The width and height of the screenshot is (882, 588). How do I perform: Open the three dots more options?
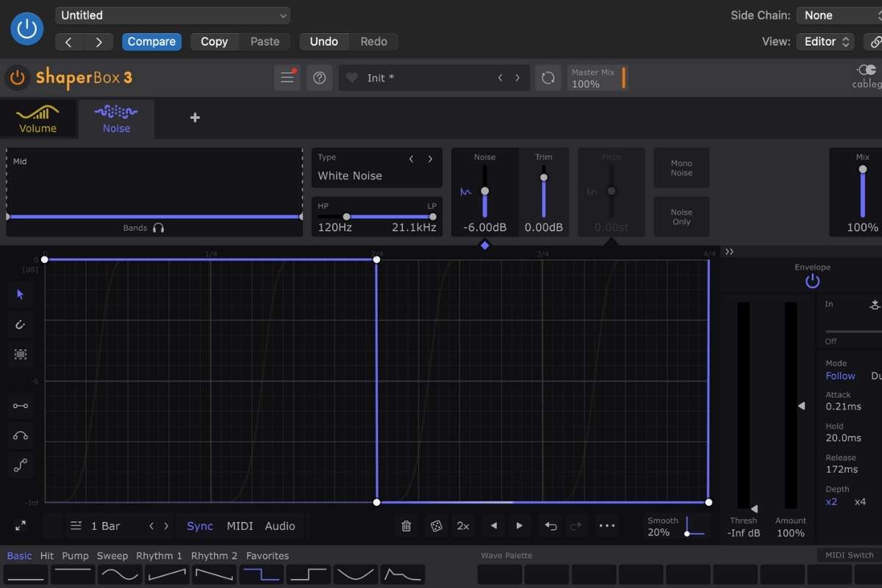[x=606, y=526]
